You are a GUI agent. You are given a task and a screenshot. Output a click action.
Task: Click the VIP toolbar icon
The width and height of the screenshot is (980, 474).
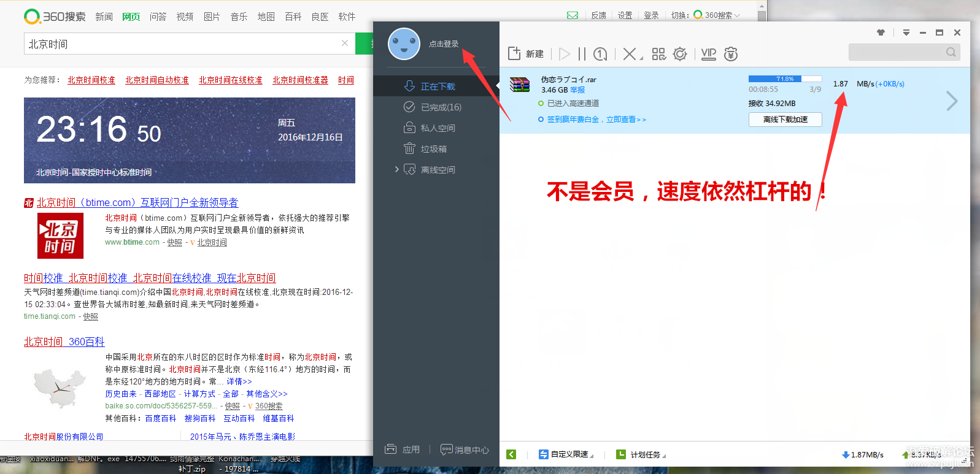[709, 54]
